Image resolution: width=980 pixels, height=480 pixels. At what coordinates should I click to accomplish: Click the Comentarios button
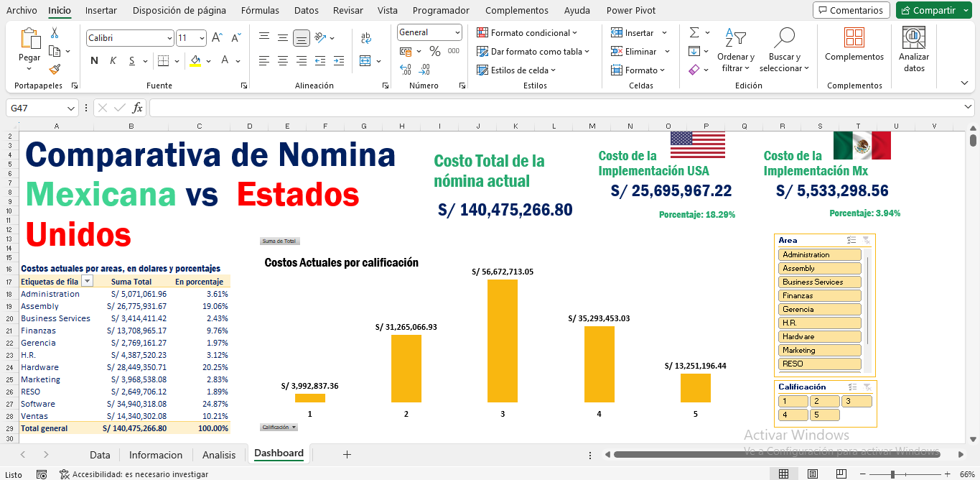(x=851, y=10)
